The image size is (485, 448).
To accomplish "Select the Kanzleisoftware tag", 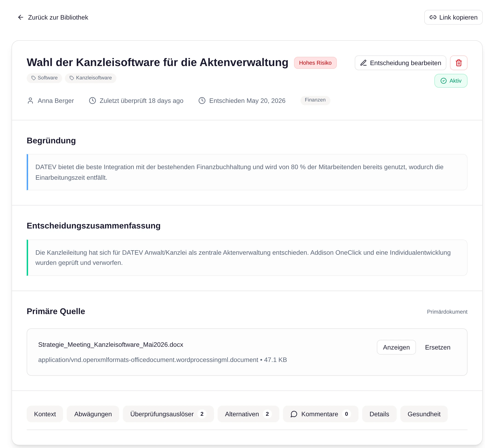I will click(x=90, y=78).
